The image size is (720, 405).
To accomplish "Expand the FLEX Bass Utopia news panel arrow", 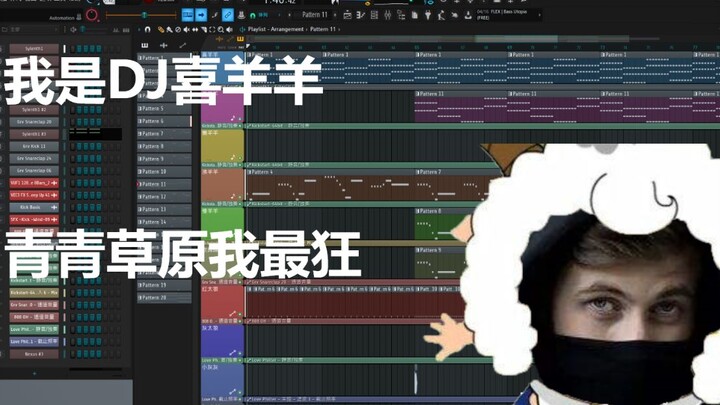I will click(539, 15).
